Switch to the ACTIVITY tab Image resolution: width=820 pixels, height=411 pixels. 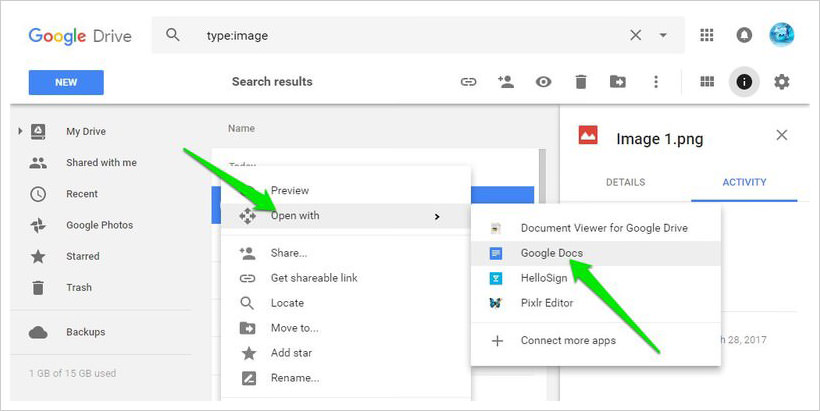point(744,182)
